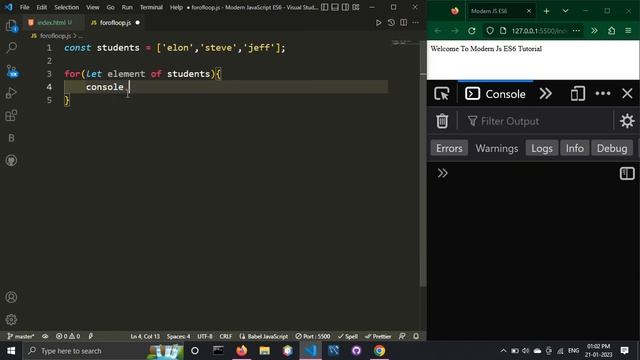This screenshot has width=640, height=360.
Task: Click the Type here to search box
Action: point(103,351)
